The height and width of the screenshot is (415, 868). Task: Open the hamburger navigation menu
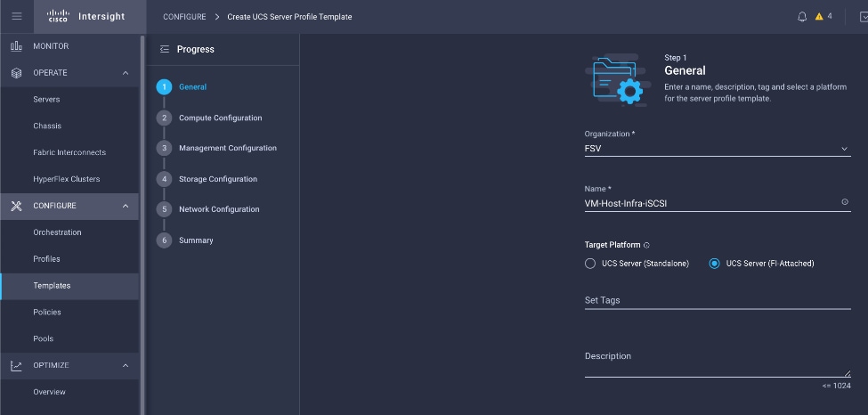(x=17, y=17)
